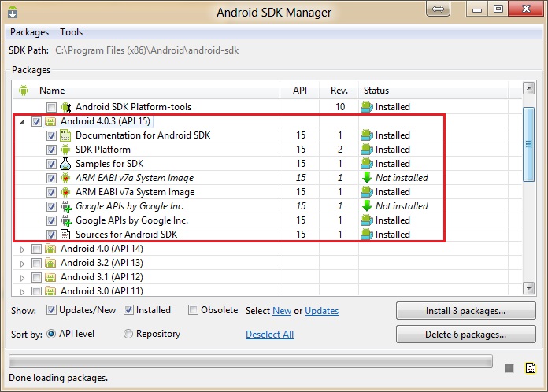Click the Android 4.0 (API 14) folder icon
Viewport: 548px width, 392px height.
(50, 249)
